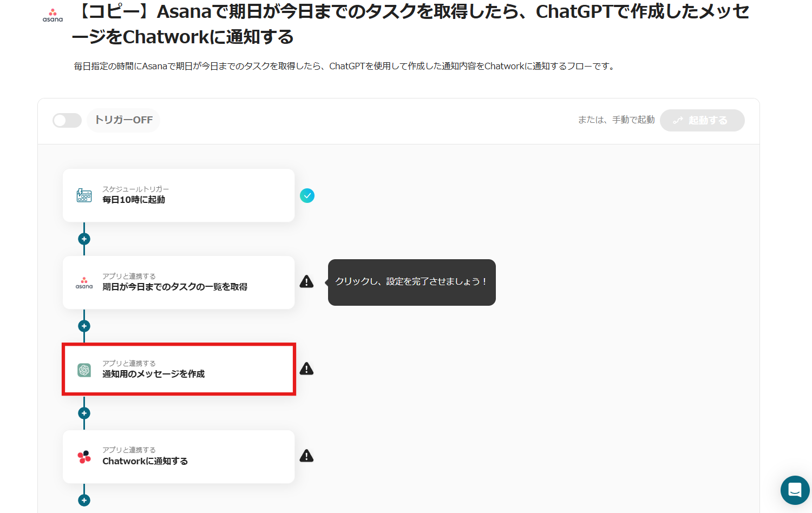
Task: Open the chat support widget
Action: coord(795,490)
